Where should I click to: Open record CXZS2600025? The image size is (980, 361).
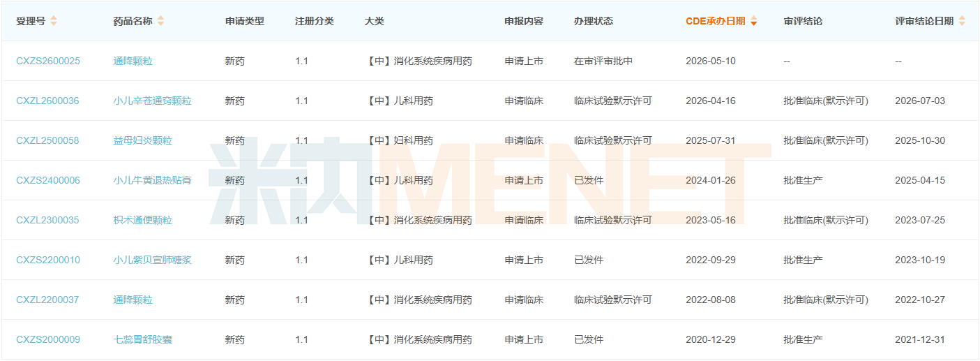click(x=48, y=61)
